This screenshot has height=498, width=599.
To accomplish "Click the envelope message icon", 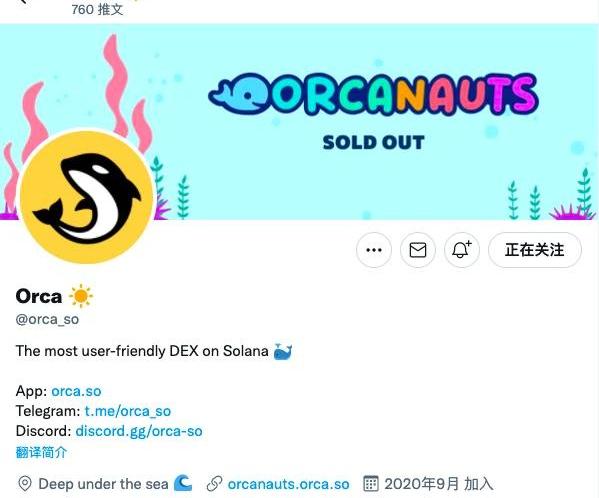I will pyautogui.click(x=418, y=250).
